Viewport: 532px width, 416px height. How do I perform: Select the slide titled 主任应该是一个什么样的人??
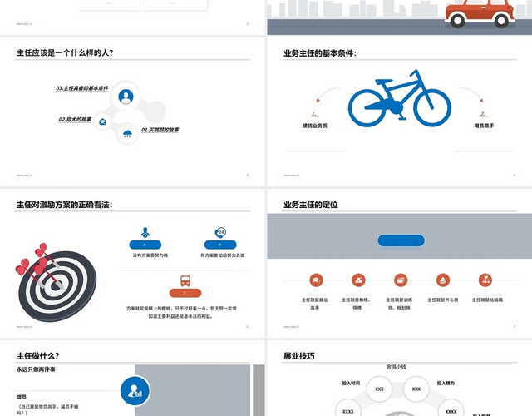click(132, 111)
